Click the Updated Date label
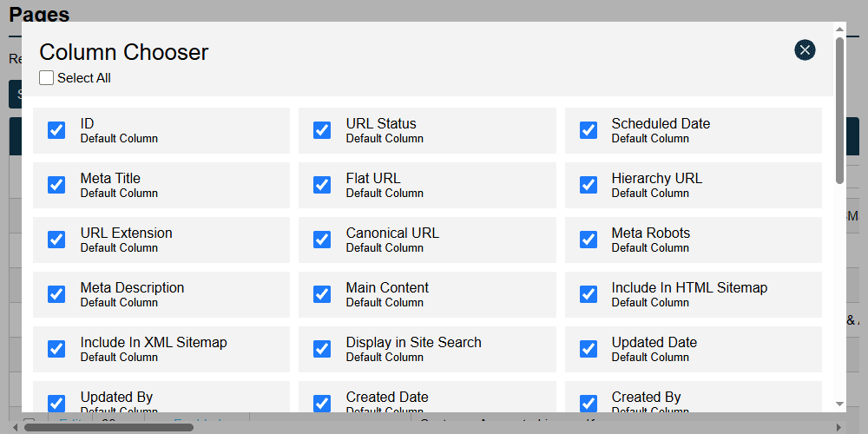The width and height of the screenshot is (868, 434). [654, 343]
